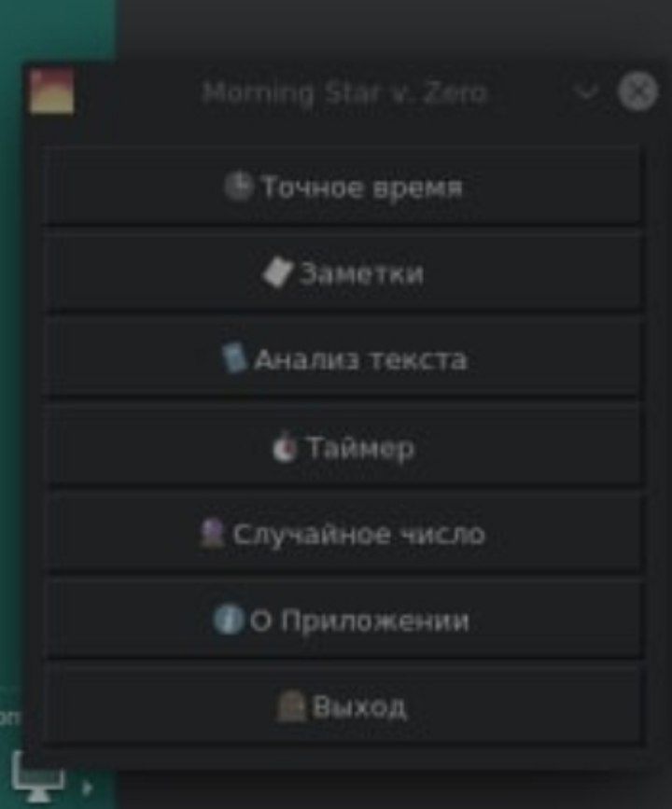The height and width of the screenshot is (809, 672).
Task: Generate a Случайное число
Action: tap(344, 533)
